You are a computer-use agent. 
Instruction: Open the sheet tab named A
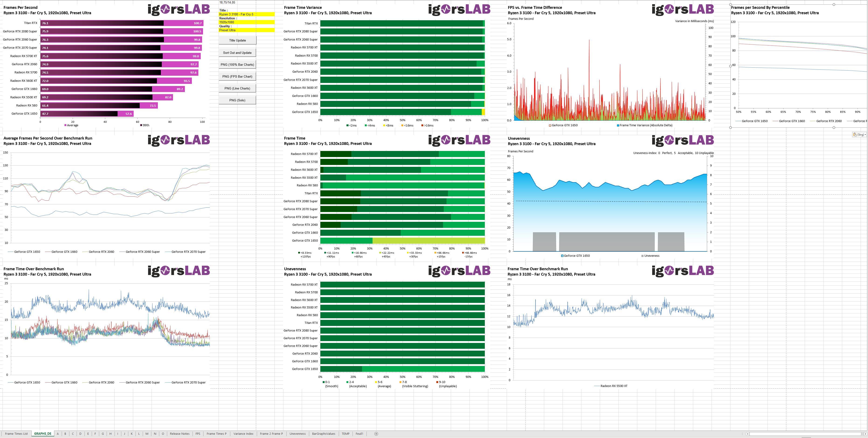click(x=58, y=434)
